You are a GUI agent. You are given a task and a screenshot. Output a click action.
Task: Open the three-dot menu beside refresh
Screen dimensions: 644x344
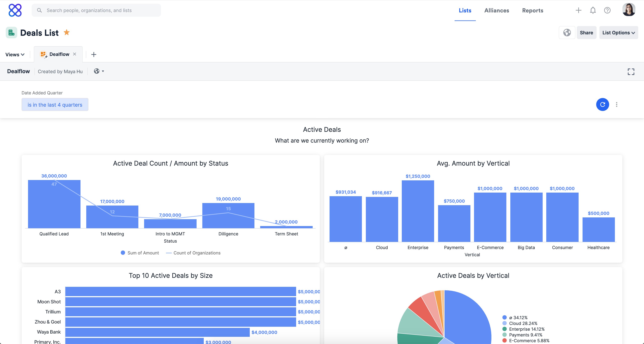pyautogui.click(x=617, y=105)
